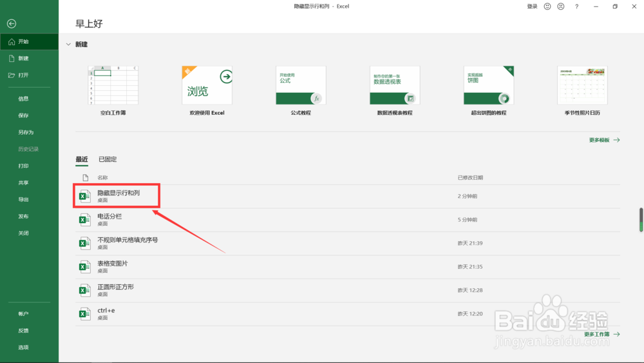Click Excel file icon for 电话分栏
Screen dimensions: 644x363
(x=84, y=220)
